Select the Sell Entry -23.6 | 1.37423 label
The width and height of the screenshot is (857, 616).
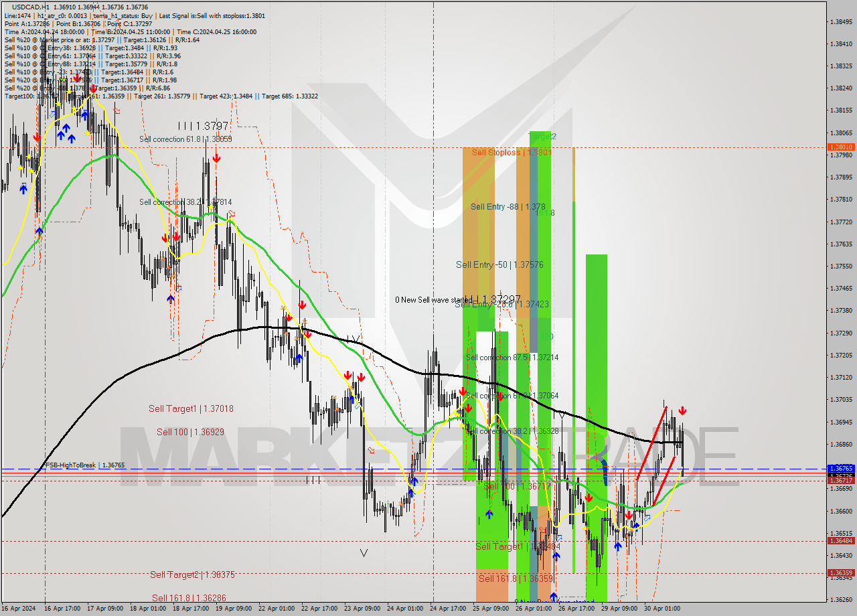coord(501,304)
